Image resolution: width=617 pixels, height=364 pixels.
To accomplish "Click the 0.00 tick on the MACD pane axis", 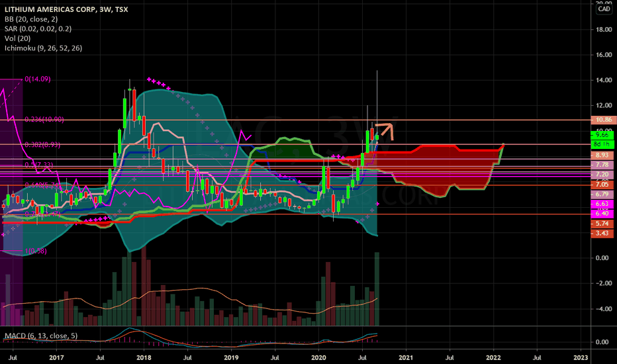I will point(602,342).
